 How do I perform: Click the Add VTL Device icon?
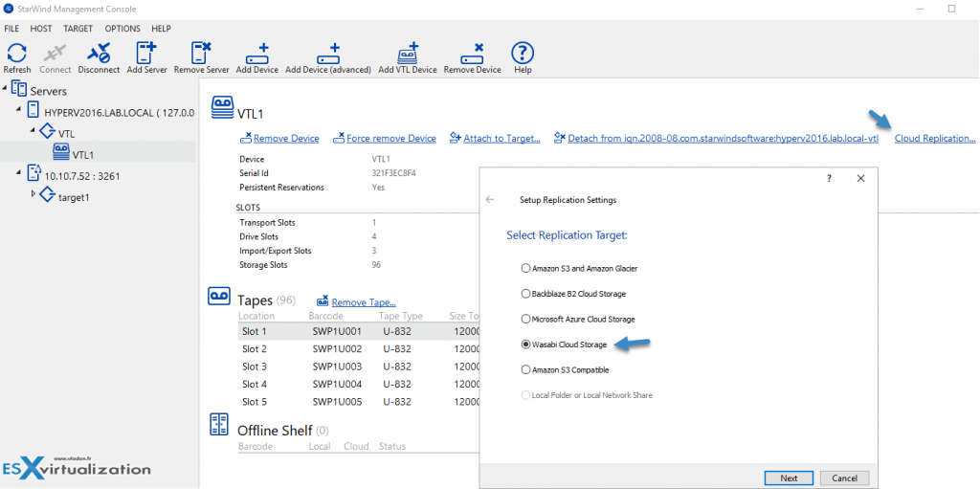coord(407,54)
